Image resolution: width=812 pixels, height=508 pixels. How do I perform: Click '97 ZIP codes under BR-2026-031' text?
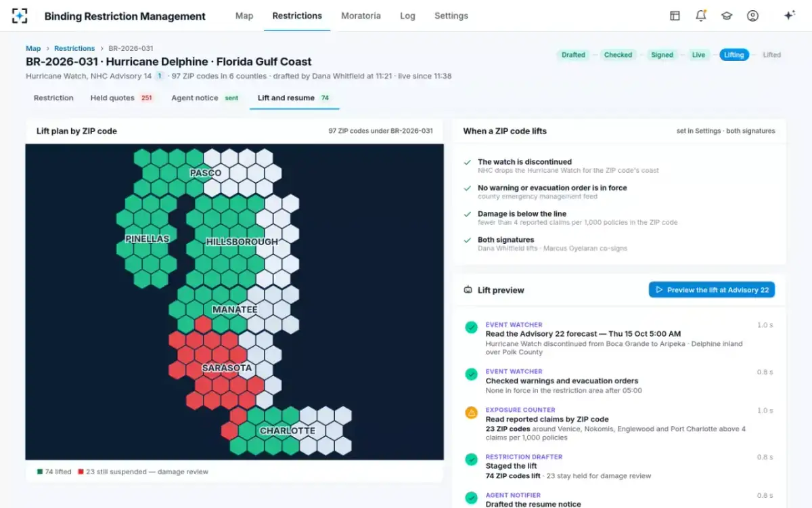tap(380, 131)
